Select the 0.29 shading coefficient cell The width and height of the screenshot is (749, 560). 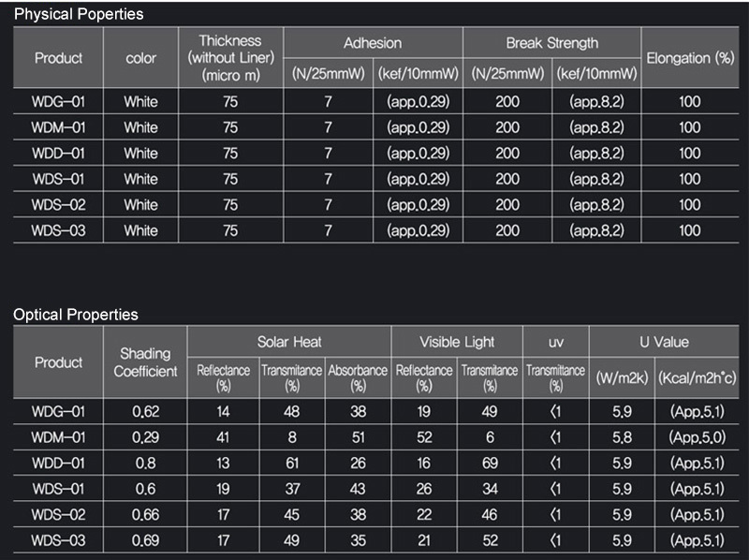145,437
